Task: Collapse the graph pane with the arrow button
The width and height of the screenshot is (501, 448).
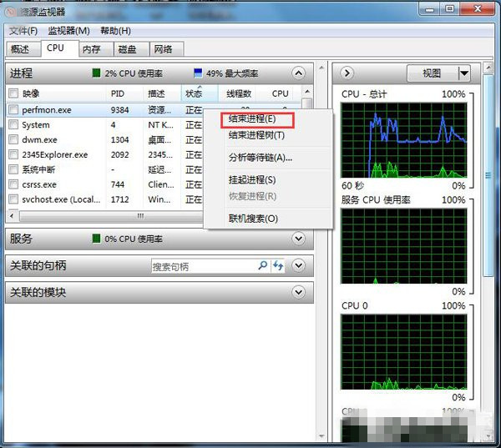Action: [347, 73]
